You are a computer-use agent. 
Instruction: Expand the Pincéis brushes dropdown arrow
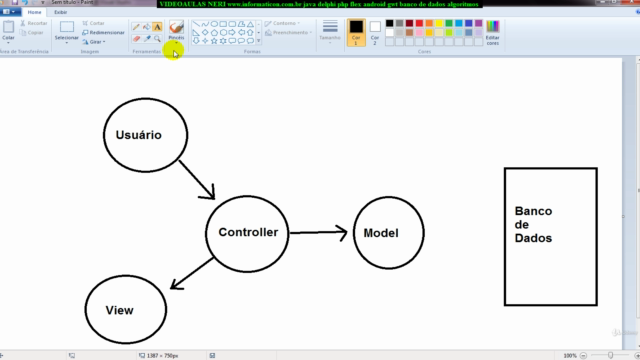(176, 42)
